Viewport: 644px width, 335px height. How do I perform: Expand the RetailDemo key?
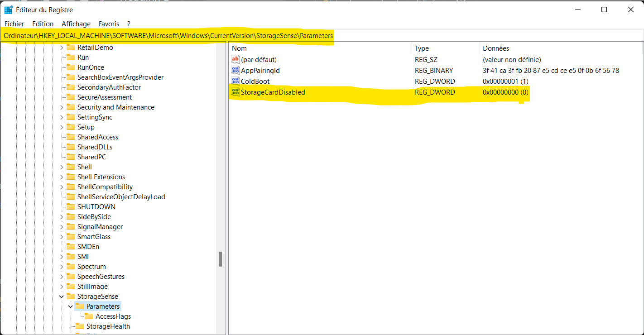62,48
